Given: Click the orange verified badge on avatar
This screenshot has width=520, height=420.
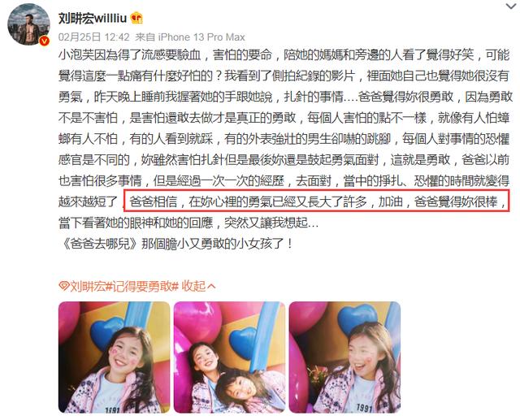Looking at the screenshot, I should point(44,41).
